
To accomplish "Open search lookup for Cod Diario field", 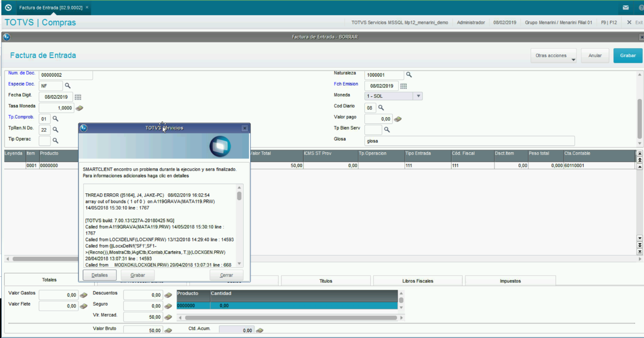I will click(x=381, y=108).
